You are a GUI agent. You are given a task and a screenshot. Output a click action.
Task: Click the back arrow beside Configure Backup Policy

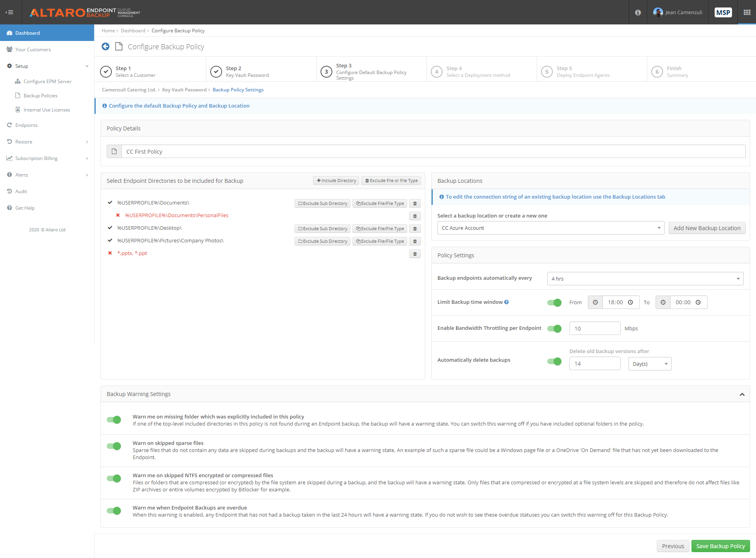pyautogui.click(x=106, y=46)
